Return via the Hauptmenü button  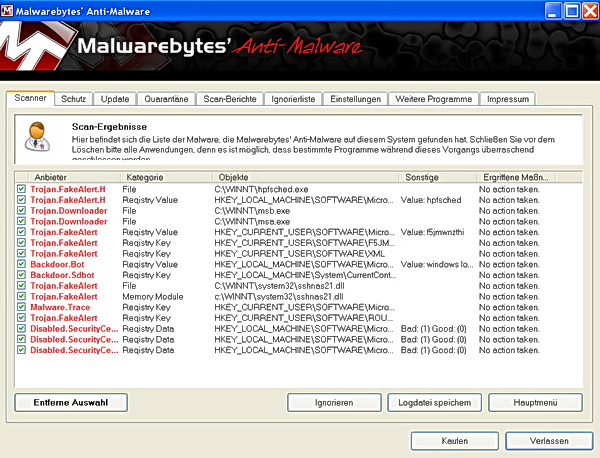[x=535, y=402]
